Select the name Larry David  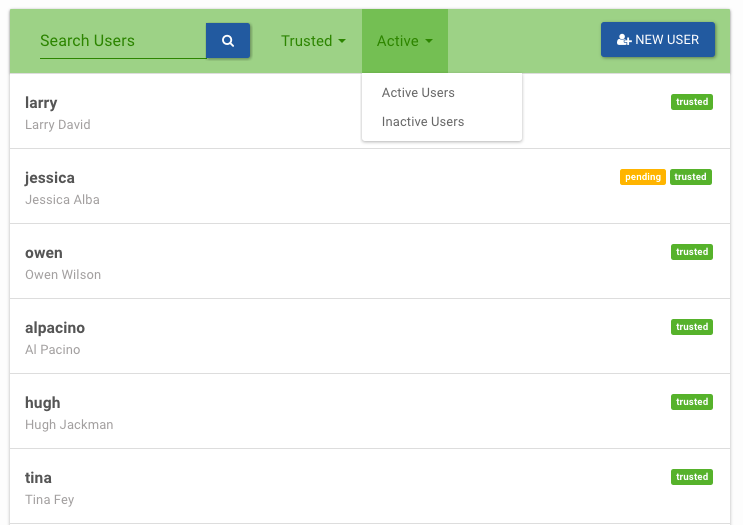tap(58, 125)
